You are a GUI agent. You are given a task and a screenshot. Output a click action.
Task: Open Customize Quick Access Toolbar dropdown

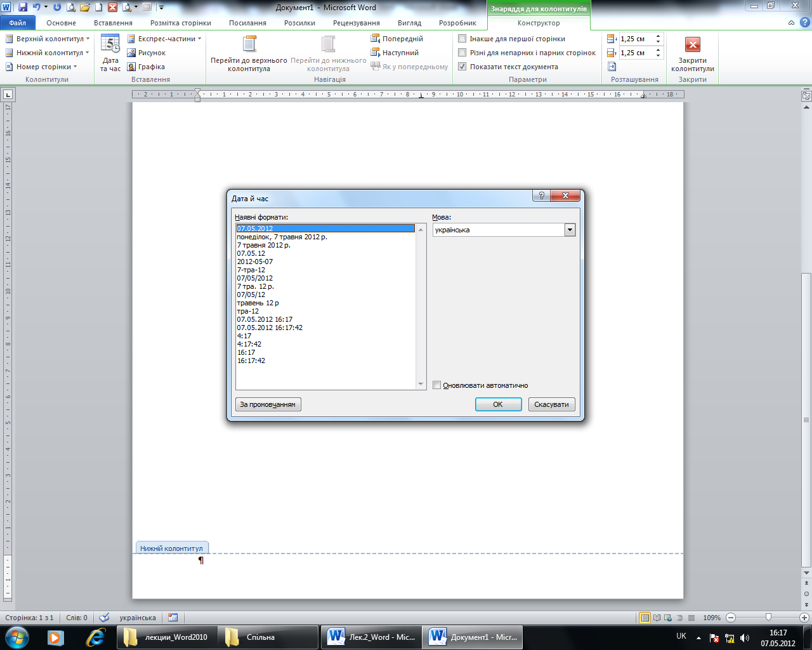(x=161, y=8)
